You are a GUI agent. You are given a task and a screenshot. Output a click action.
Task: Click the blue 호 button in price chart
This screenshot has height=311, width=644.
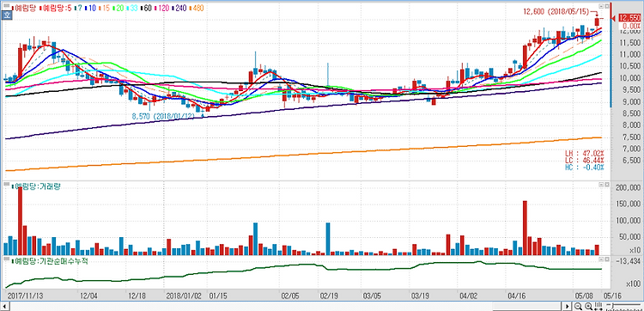6,15
